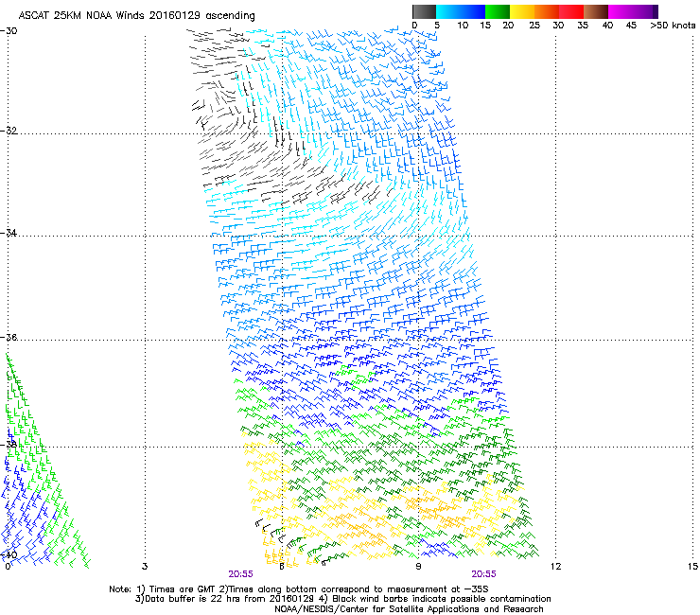Click the legend label '35'
This screenshot has height=615, width=700.
tap(583, 26)
